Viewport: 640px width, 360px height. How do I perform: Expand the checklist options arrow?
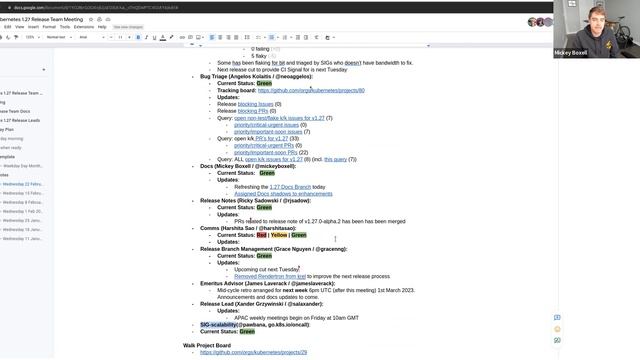(x=264, y=37)
